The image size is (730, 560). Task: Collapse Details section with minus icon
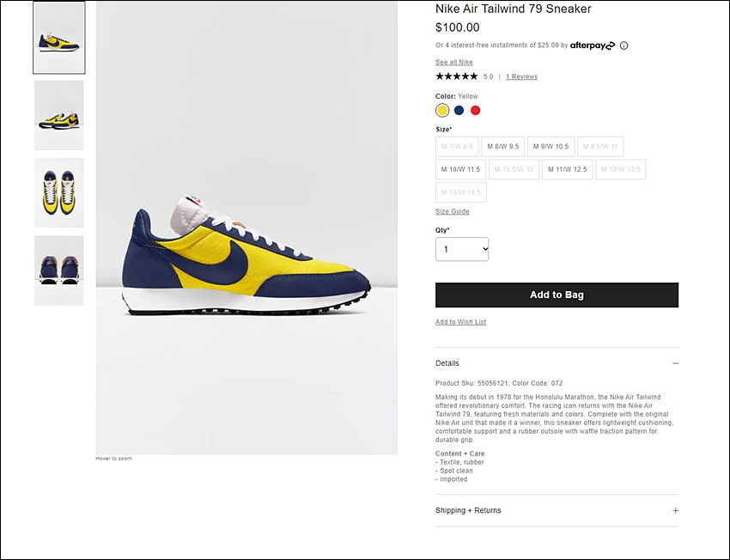tap(675, 363)
